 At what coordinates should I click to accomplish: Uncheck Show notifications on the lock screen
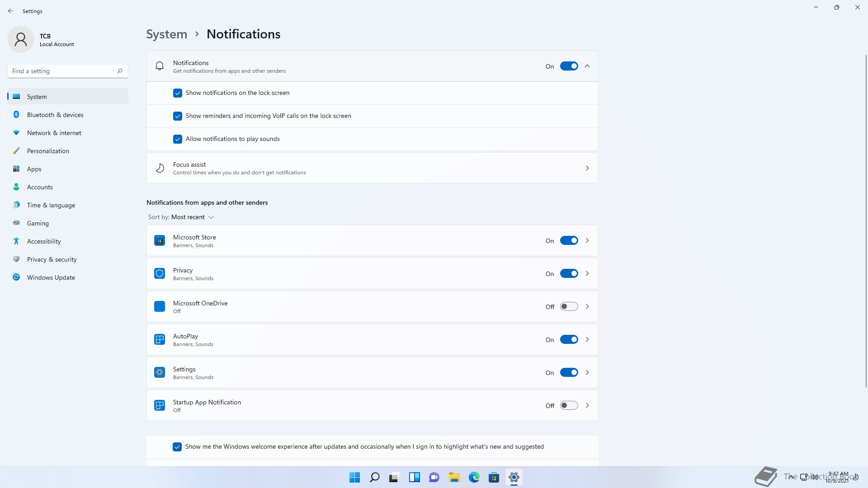178,93
